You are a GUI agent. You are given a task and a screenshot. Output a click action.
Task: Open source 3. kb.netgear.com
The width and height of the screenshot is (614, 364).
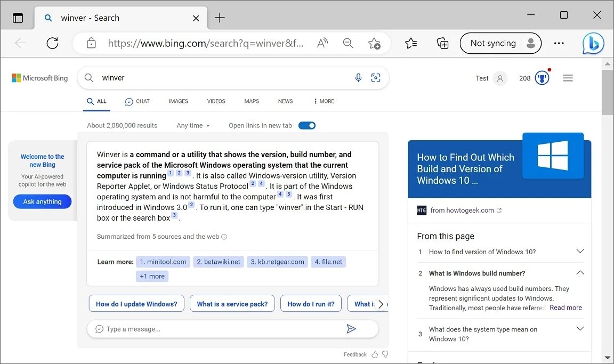277,262
